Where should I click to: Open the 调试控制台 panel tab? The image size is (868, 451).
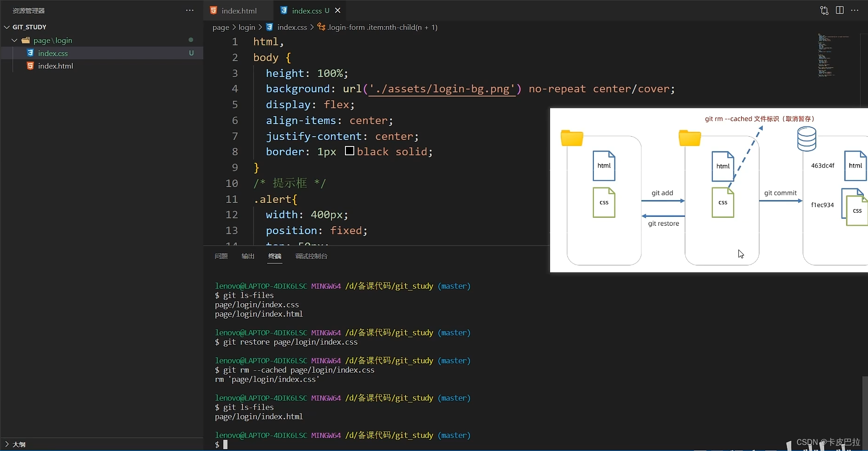311,256
